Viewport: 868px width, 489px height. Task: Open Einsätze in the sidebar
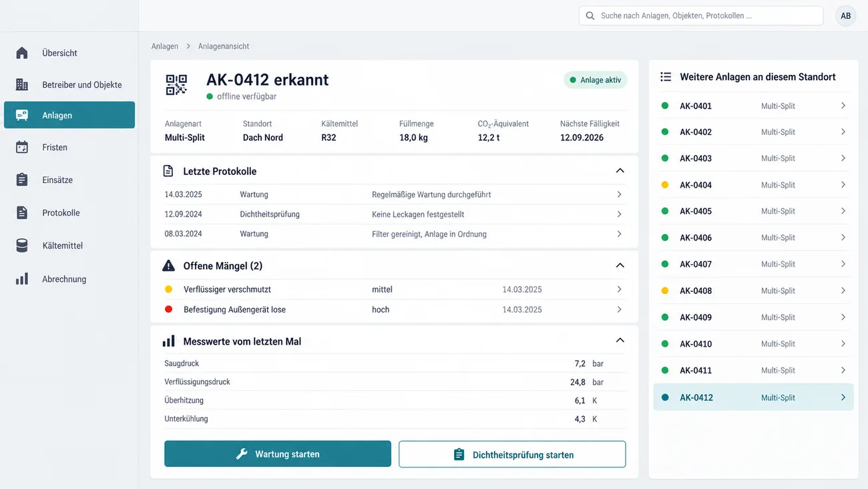click(69, 180)
